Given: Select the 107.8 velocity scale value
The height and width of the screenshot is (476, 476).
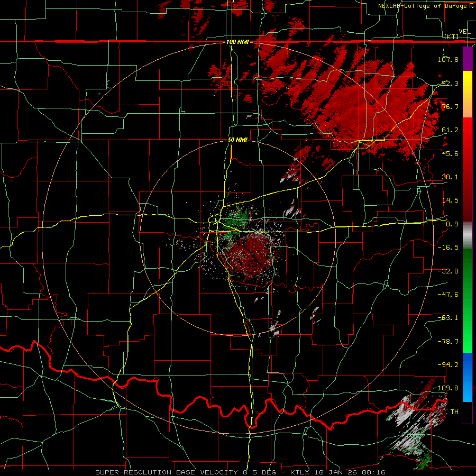Looking at the screenshot, I should [448, 59].
